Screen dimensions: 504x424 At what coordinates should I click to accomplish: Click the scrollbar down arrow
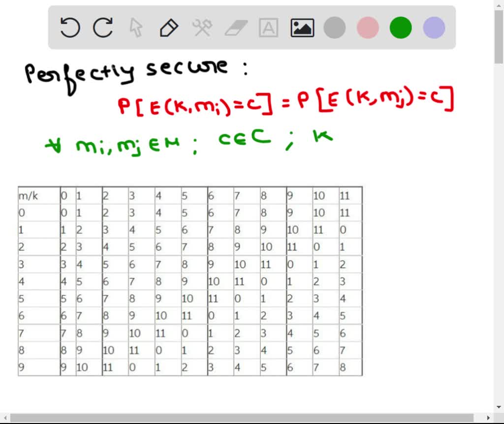pyautogui.click(x=498, y=407)
